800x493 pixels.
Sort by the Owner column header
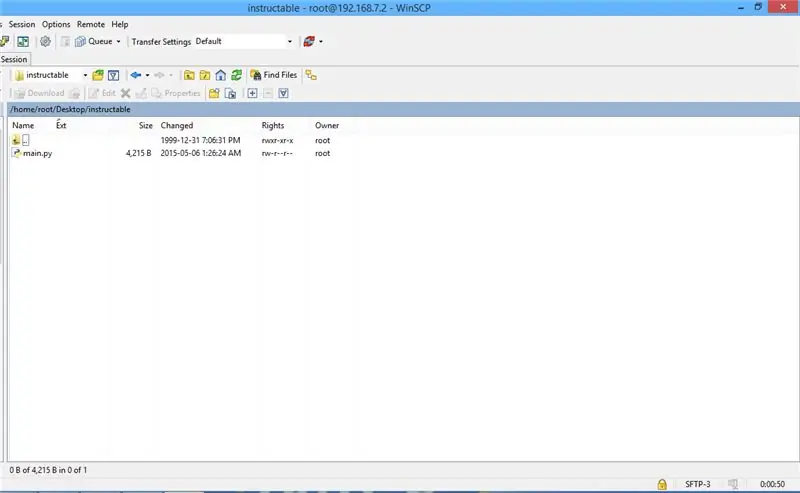point(327,125)
